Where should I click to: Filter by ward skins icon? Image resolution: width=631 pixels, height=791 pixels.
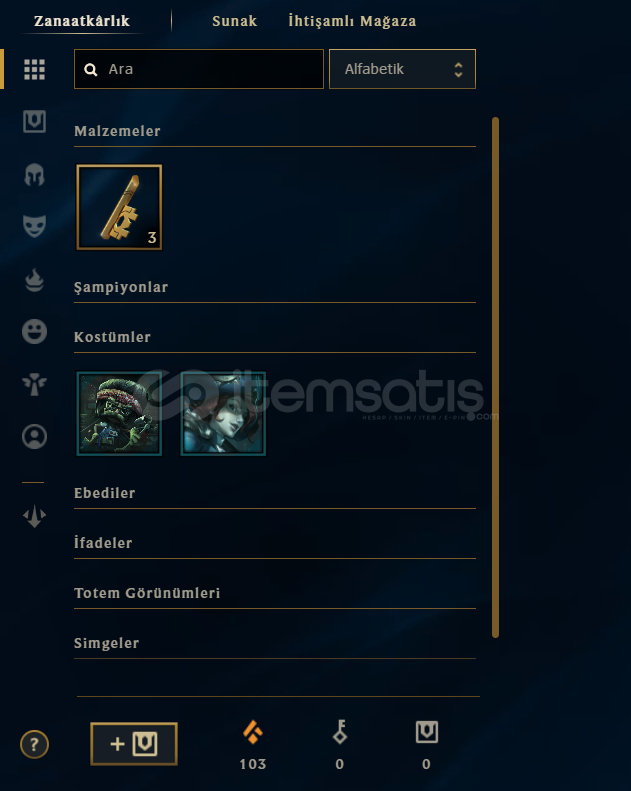(x=34, y=384)
